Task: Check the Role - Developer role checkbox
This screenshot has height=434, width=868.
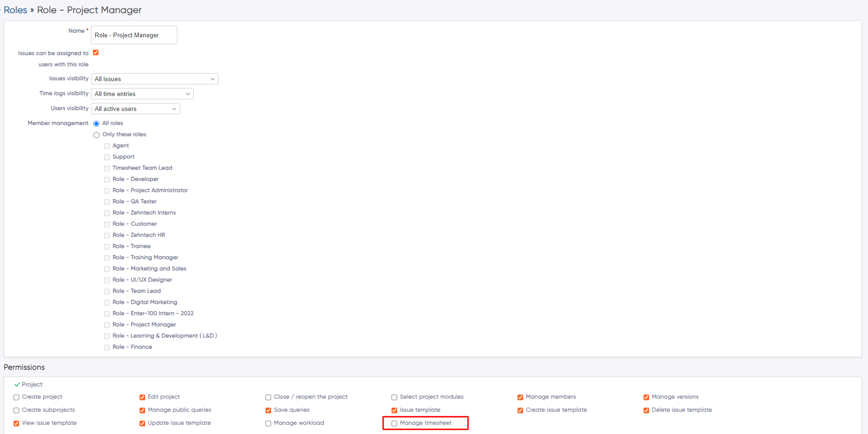Action: (107, 179)
